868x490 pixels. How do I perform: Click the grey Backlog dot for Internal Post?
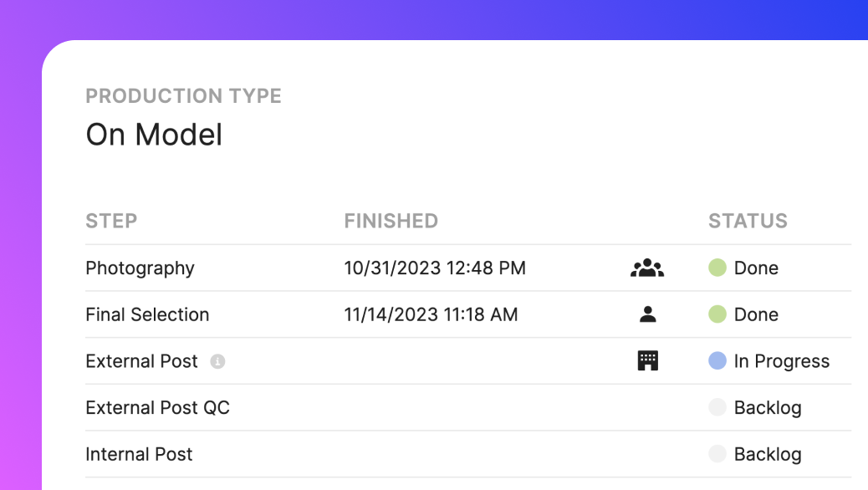point(717,455)
